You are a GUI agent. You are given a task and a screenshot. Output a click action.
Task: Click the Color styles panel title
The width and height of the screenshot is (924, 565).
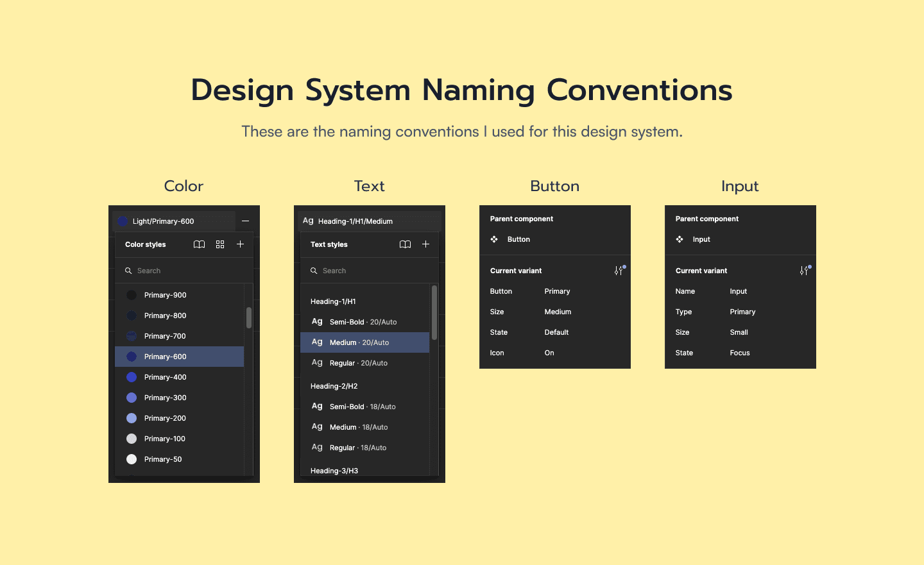click(146, 244)
